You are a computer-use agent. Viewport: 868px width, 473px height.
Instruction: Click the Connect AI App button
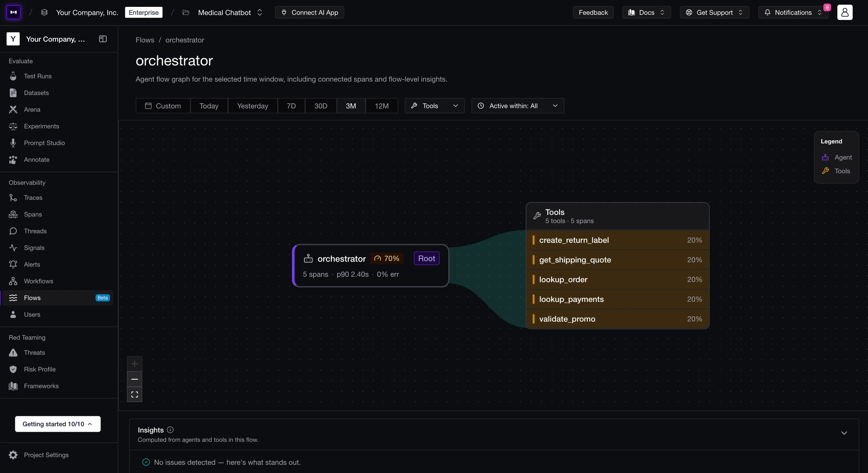310,12
